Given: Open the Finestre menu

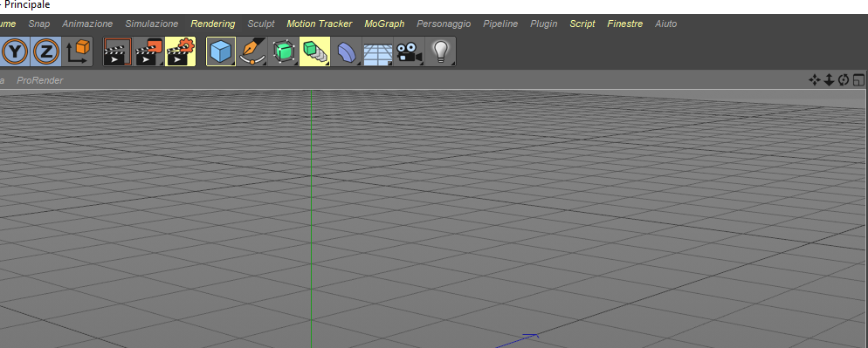Looking at the screenshot, I should tap(625, 24).
